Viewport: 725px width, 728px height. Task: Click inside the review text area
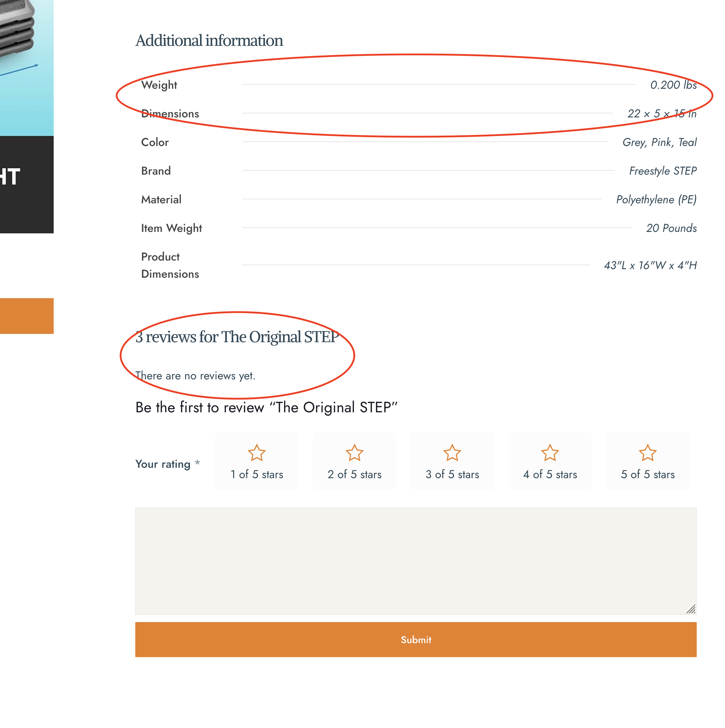(415, 561)
